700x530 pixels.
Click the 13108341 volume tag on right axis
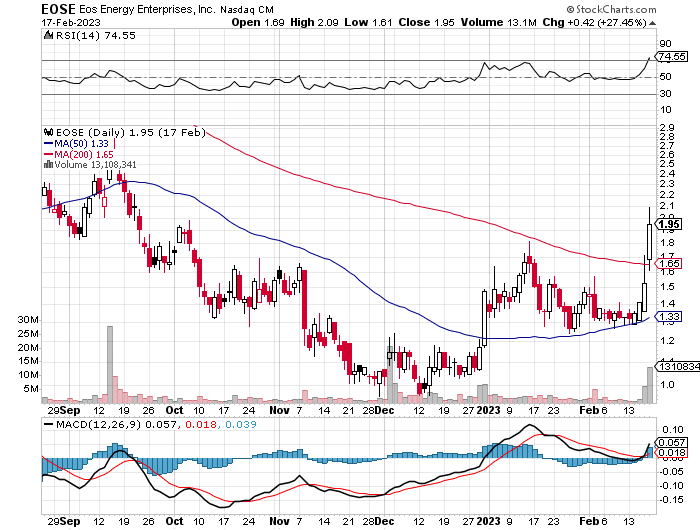tap(679, 366)
